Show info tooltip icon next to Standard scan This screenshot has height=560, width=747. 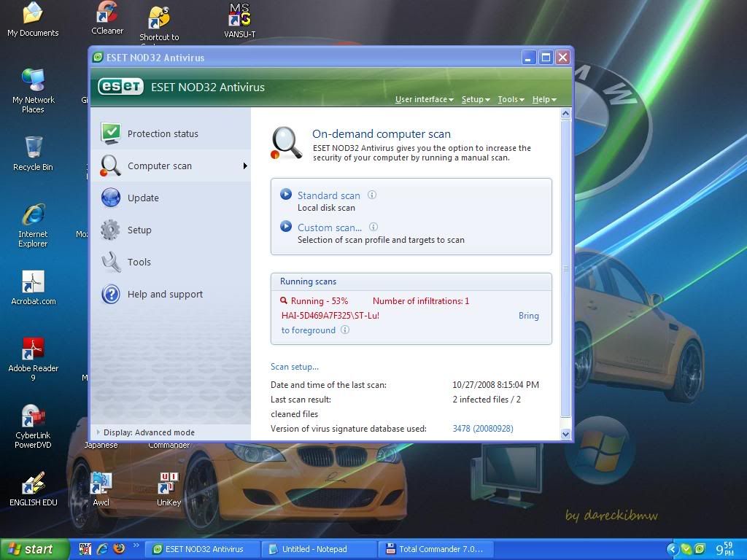pos(372,195)
